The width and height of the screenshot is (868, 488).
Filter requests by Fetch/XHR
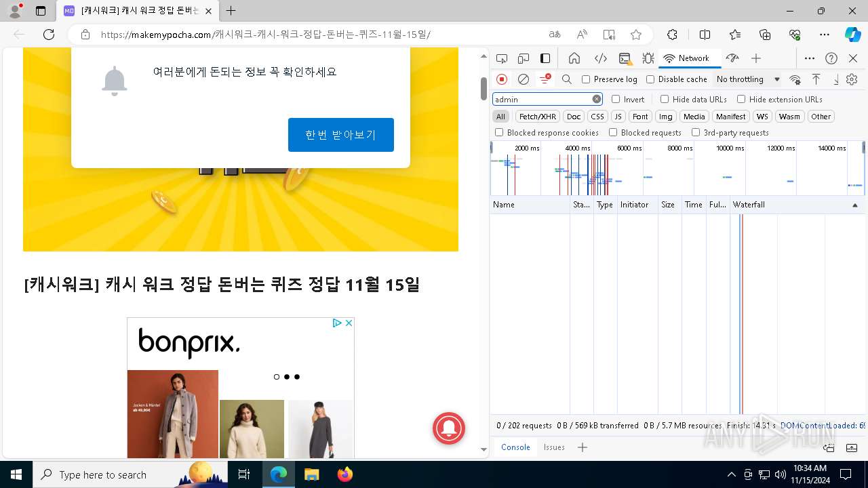click(538, 117)
